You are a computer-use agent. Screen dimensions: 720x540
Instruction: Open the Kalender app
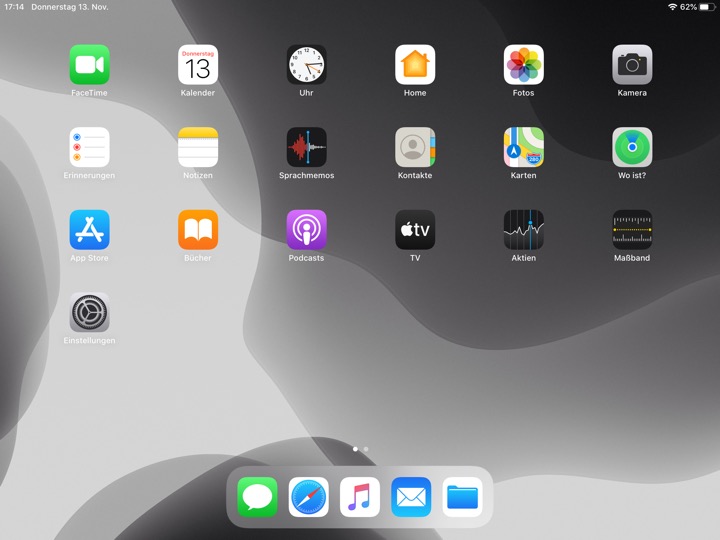[x=198, y=64]
